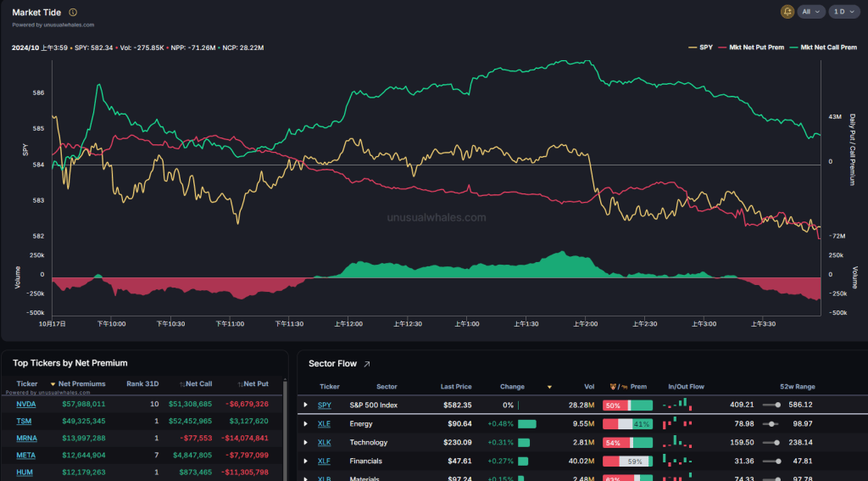Click the SPY 52w Range slider
Viewport: 868px width, 481px height.
tap(771, 405)
